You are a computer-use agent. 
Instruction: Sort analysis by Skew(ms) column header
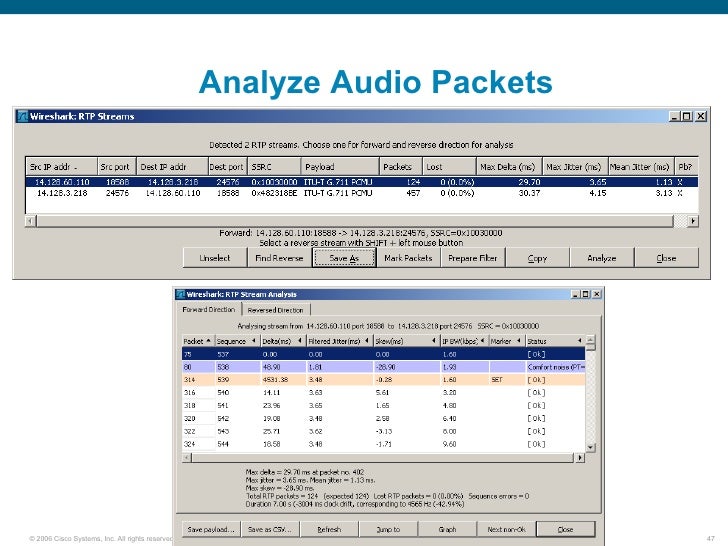[x=406, y=341]
